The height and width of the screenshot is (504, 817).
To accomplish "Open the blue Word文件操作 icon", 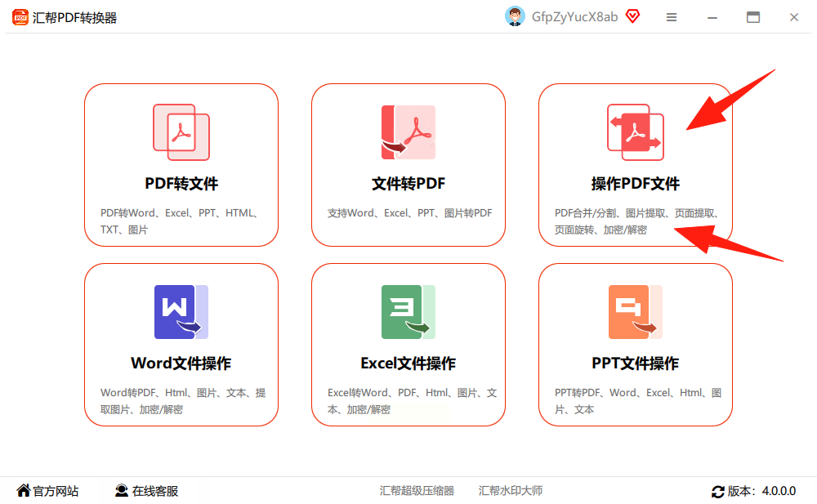I will [x=181, y=312].
